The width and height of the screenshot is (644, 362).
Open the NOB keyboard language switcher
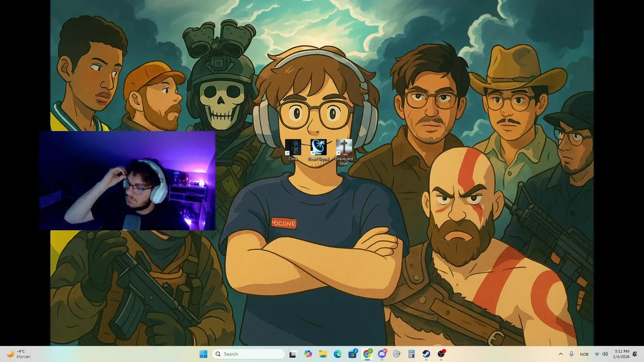point(584,354)
